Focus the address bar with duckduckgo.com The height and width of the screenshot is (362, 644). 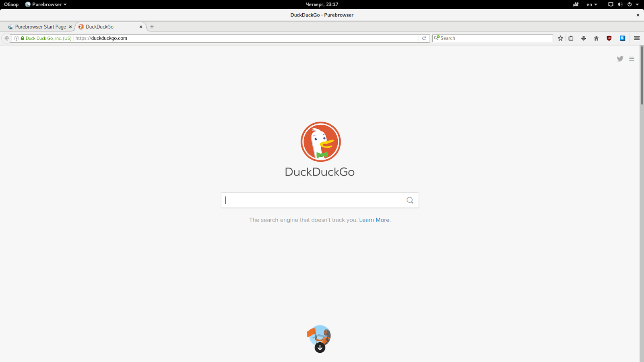pyautogui.click(x=246, y=38)
